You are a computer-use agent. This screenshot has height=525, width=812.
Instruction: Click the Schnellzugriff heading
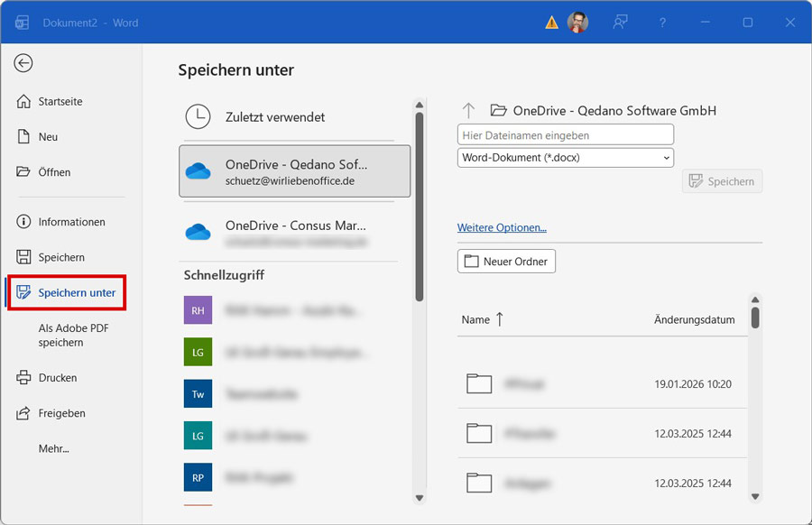[x=224, y=275]
